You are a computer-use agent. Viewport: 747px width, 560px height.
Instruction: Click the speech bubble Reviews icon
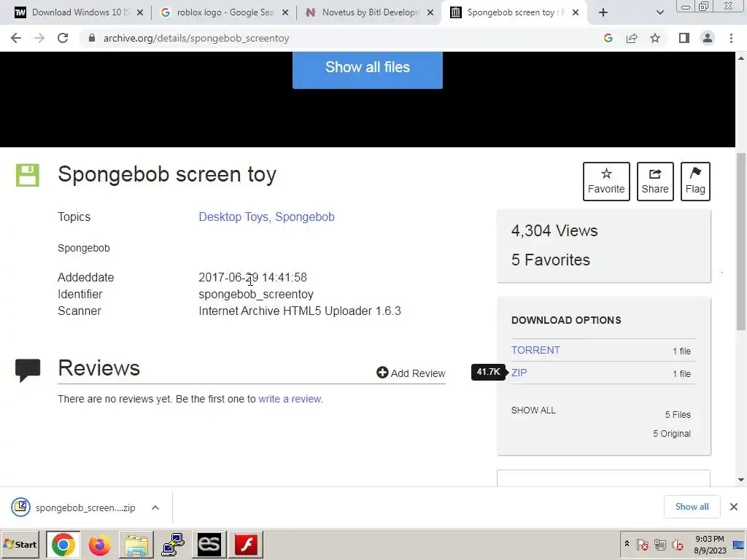click(x=28, y=370)
